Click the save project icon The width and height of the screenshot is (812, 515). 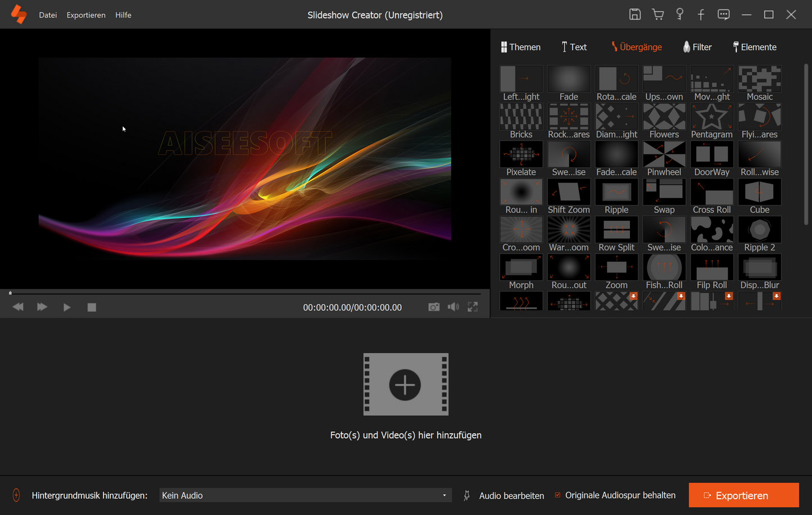pos(634,15)
